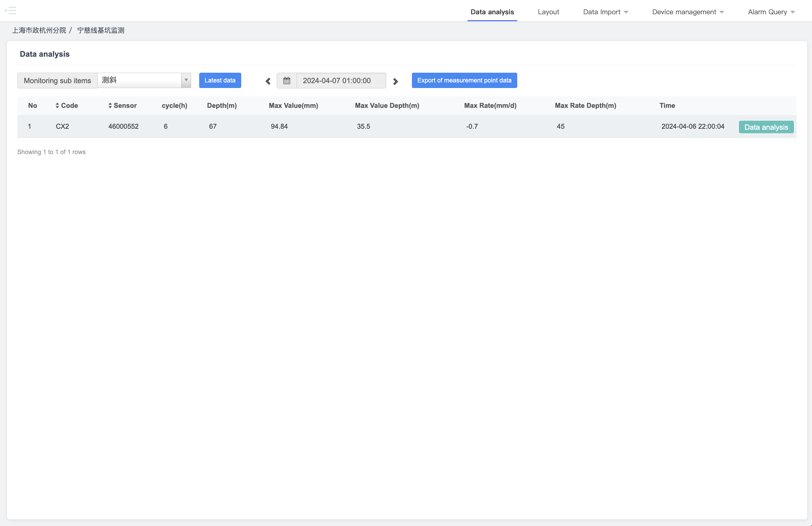812x526 pixels.
Task: Sort table by Code column
Action: coord(66,105)
